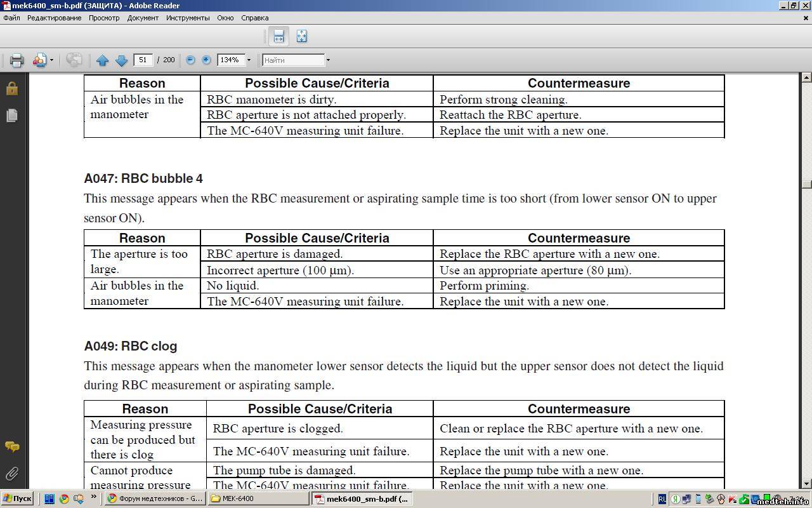Go to previous page with the up arrow
The image size is (812, 508).
[x=103, y=60]
